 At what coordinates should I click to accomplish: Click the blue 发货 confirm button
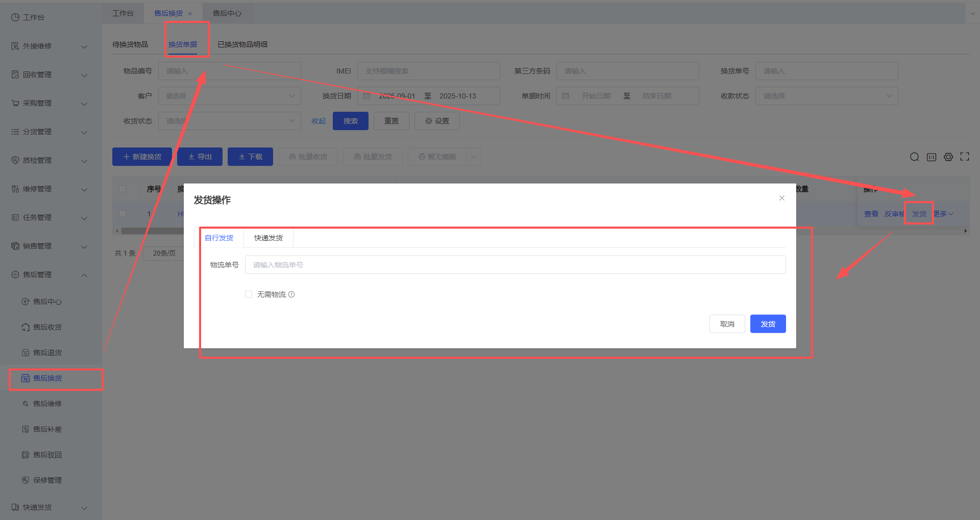click(x=767, y=324)
